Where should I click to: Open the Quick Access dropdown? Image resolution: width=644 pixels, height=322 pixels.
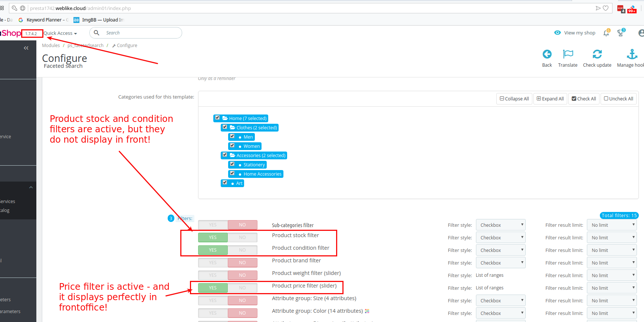[60, 33]
